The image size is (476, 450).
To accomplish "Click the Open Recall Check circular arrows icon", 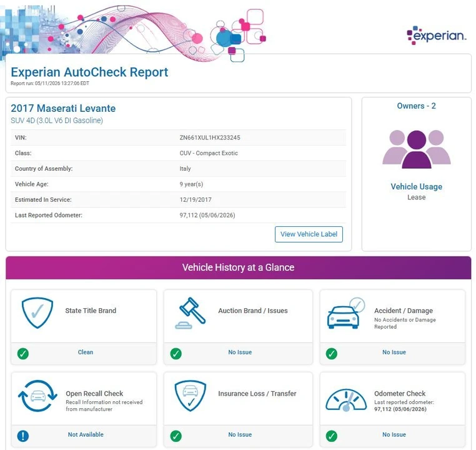I will tap(37, 396).
